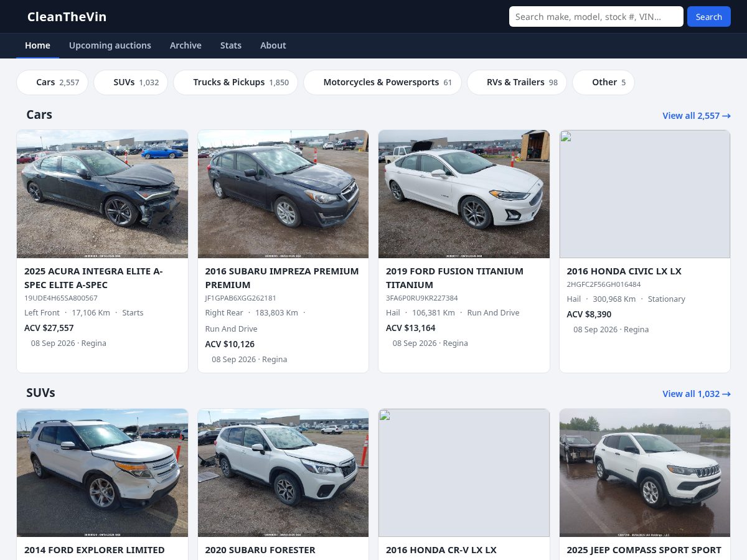Open the 2025 Jeep Compass photo
Viewport: 747px width, 560px height.
[x=645, y=473]
